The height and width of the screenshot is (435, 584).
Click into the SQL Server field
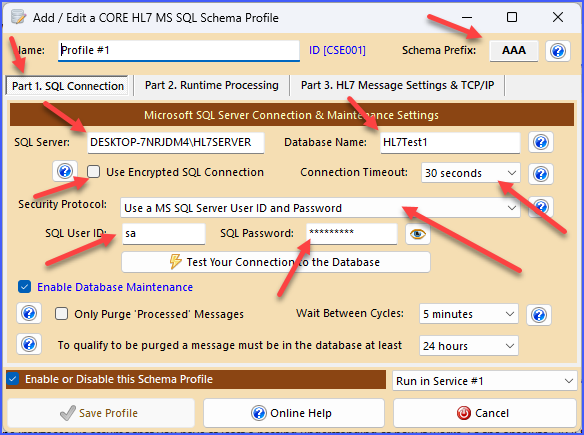[x=176, y=143]
